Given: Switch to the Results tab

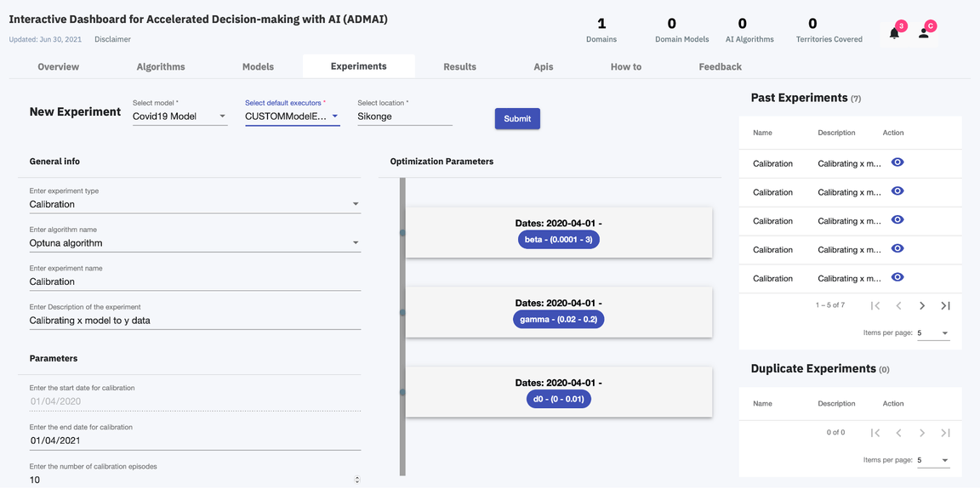Looking at the screenshot, I should coord(459,66).
